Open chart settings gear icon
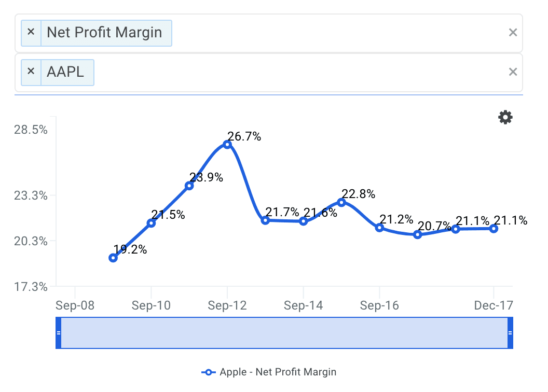548x392 pixels. coord(505,118)
